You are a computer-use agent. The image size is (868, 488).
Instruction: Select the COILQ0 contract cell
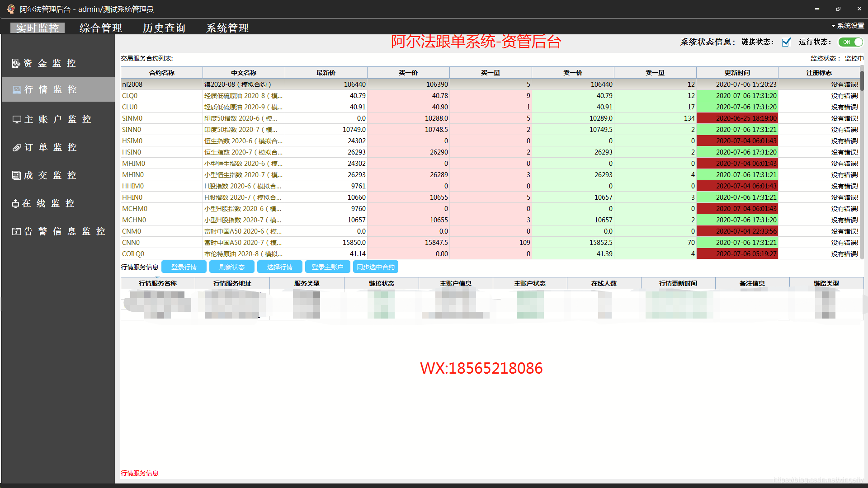click(x=162, y=254)
